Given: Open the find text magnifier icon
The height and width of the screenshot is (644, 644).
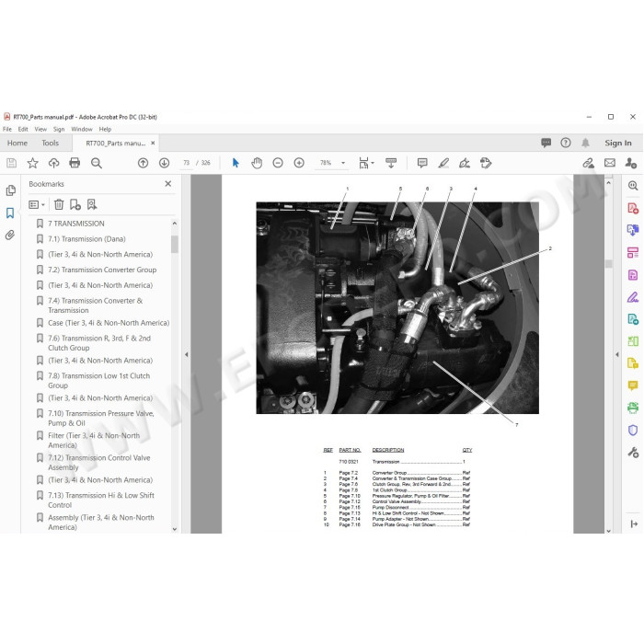Looking at the screenshot, I should pos(96,163).
